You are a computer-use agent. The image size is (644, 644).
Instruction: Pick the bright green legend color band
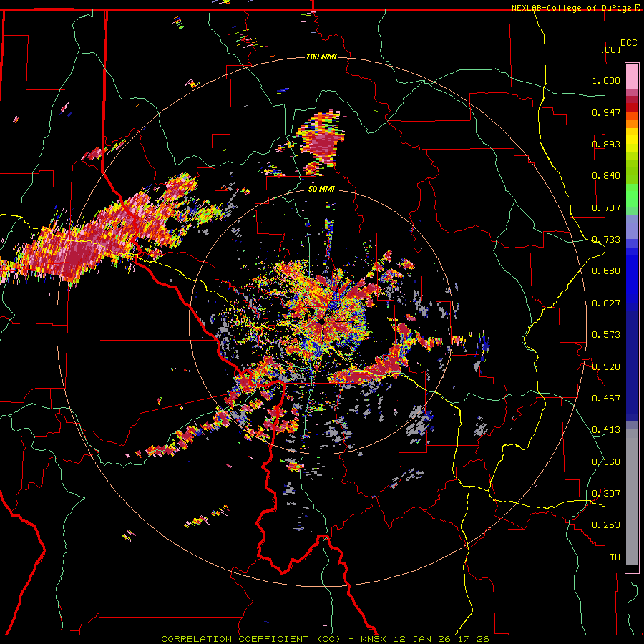point(632,195)
